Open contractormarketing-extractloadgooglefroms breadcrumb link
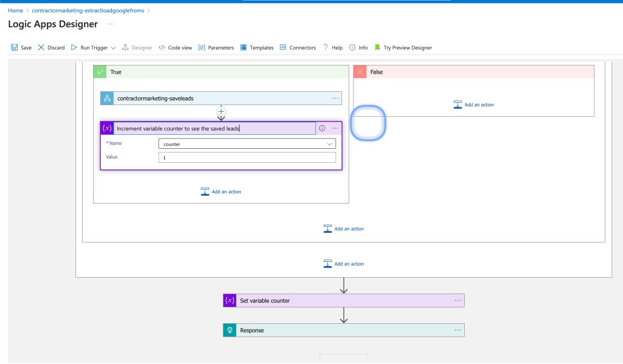This screenshot has height=364, width=623. tap(88, 10)
